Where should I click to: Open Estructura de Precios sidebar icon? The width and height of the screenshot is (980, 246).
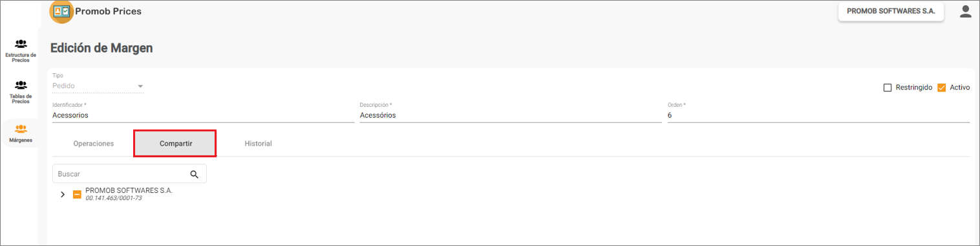[x=21, y=44]
